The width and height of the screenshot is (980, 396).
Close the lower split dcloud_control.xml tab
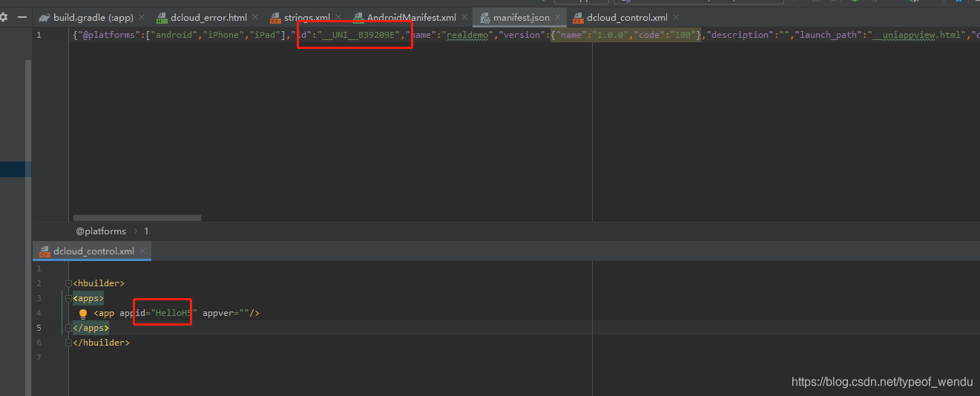(142, 251)
